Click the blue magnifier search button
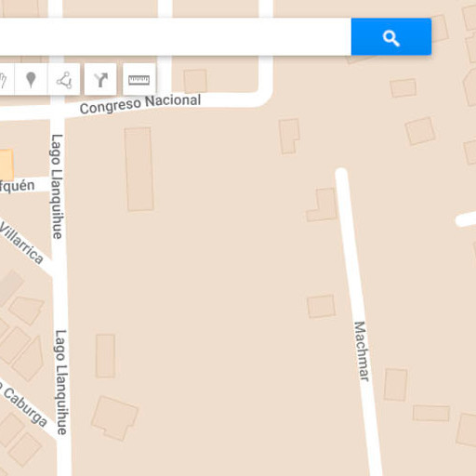 (x=391, y=36)
